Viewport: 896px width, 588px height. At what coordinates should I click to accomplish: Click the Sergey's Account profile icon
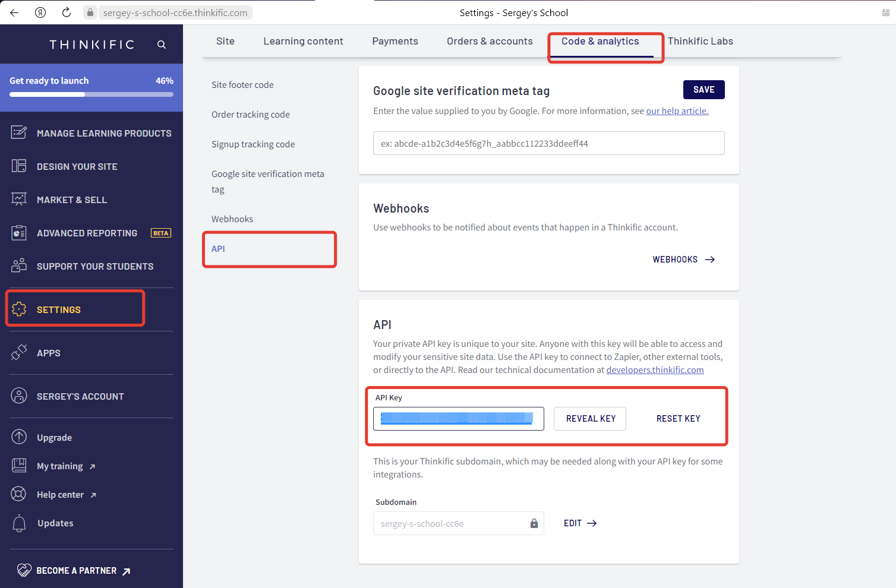[x=19, y=396]
